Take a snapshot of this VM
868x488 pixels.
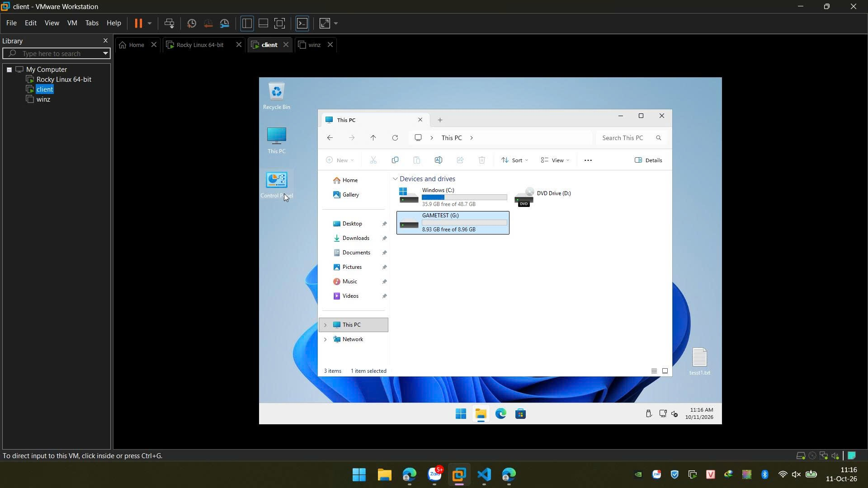192,23
